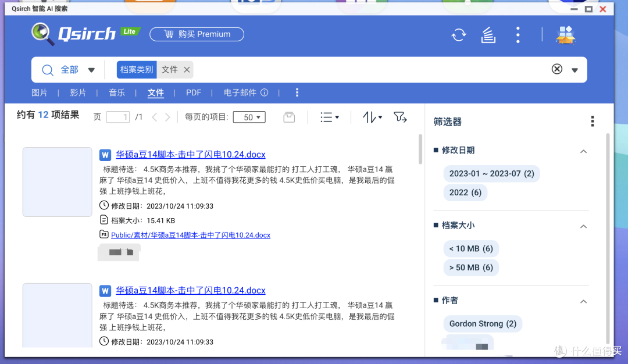
Task: Click the 档案大小: 15.41 KB text
Action: [143, 220]
